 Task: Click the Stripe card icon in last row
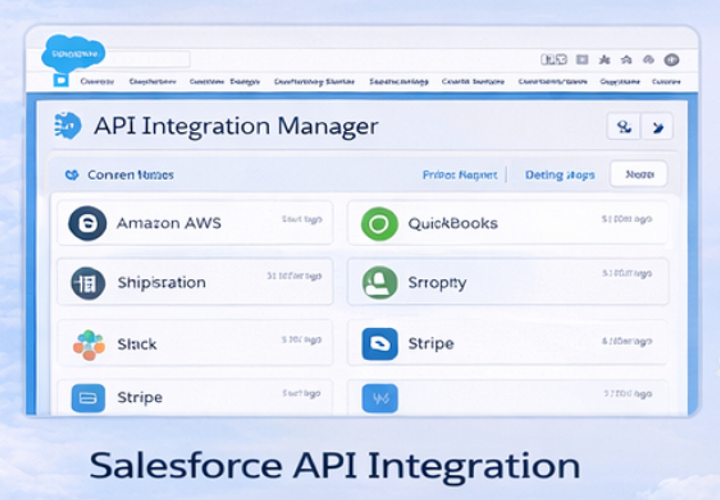[x=88, y=398]
